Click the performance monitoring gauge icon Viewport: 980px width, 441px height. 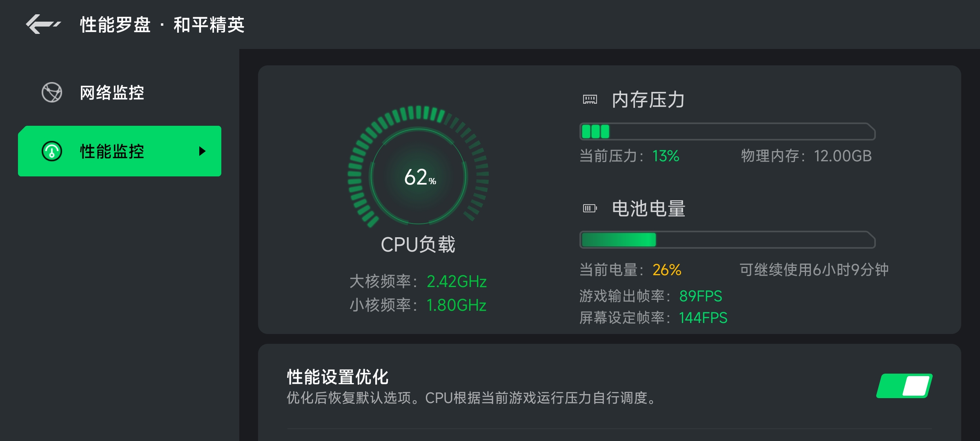[x=52, y=151]
